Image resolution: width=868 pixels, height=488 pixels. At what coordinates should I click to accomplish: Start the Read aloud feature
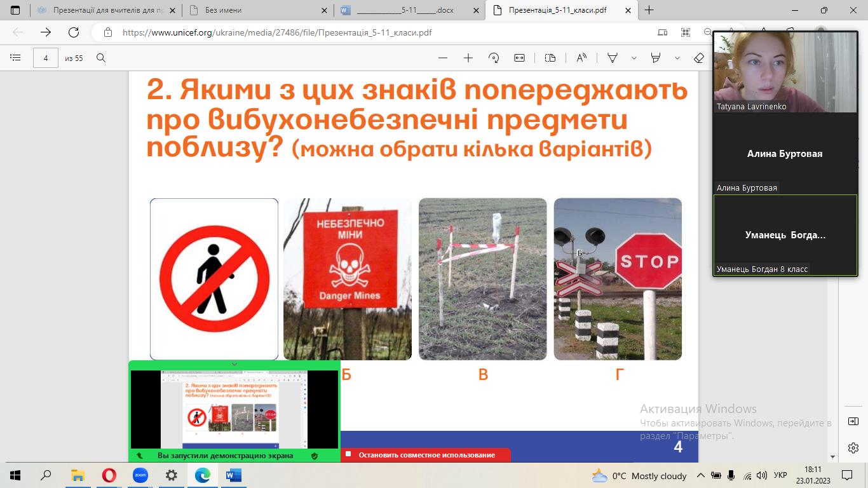coord(581,58)
